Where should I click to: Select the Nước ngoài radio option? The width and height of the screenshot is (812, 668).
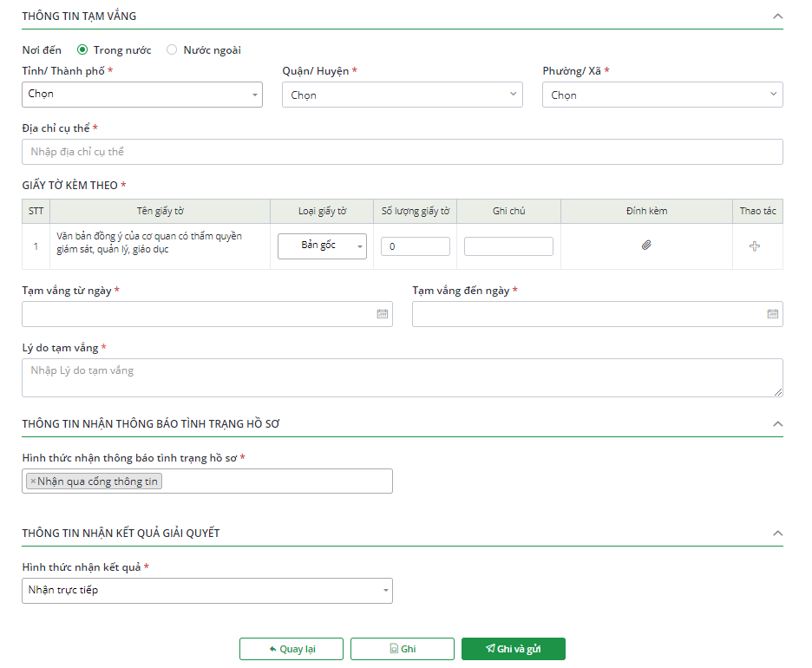click(172, 50)
